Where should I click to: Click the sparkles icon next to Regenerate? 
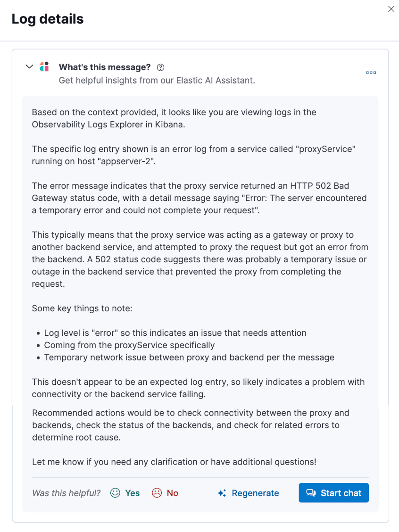tap(221, 492)
